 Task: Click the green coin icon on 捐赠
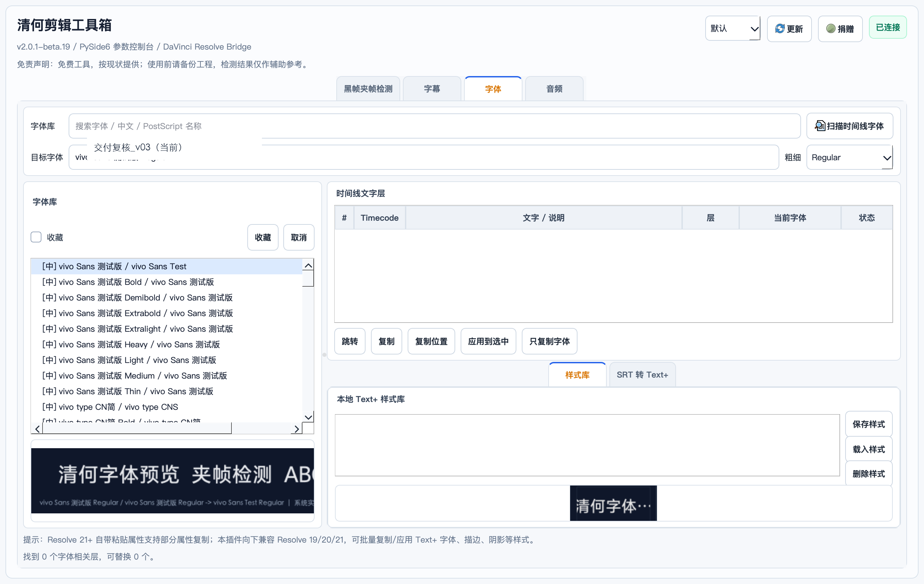point(830,29)
